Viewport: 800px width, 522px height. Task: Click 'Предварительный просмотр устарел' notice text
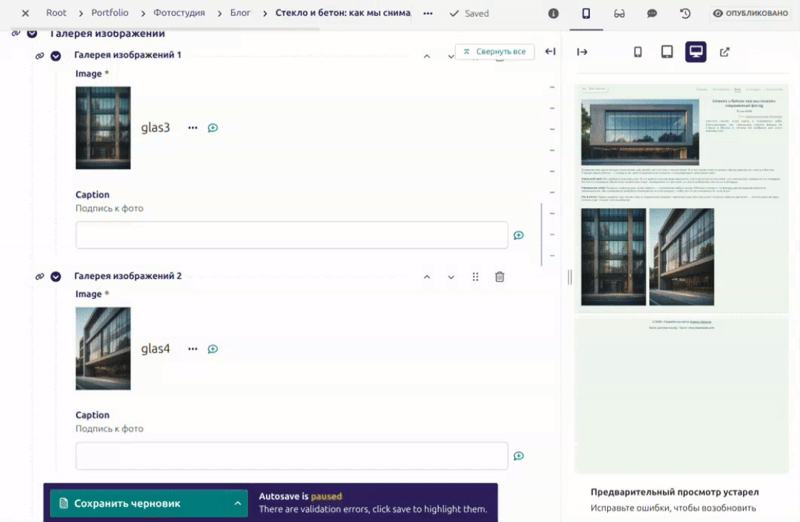pos(674,492)
